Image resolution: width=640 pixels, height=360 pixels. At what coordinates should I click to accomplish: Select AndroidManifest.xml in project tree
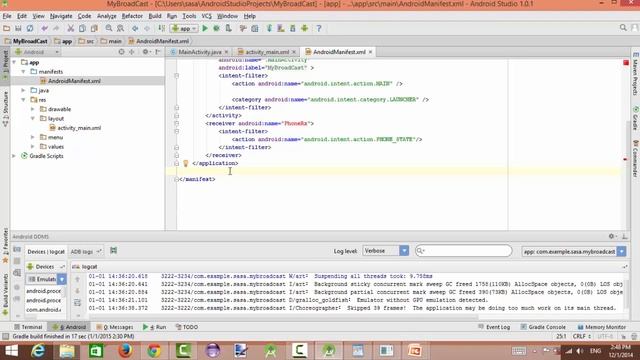click(x=74, y=81)
